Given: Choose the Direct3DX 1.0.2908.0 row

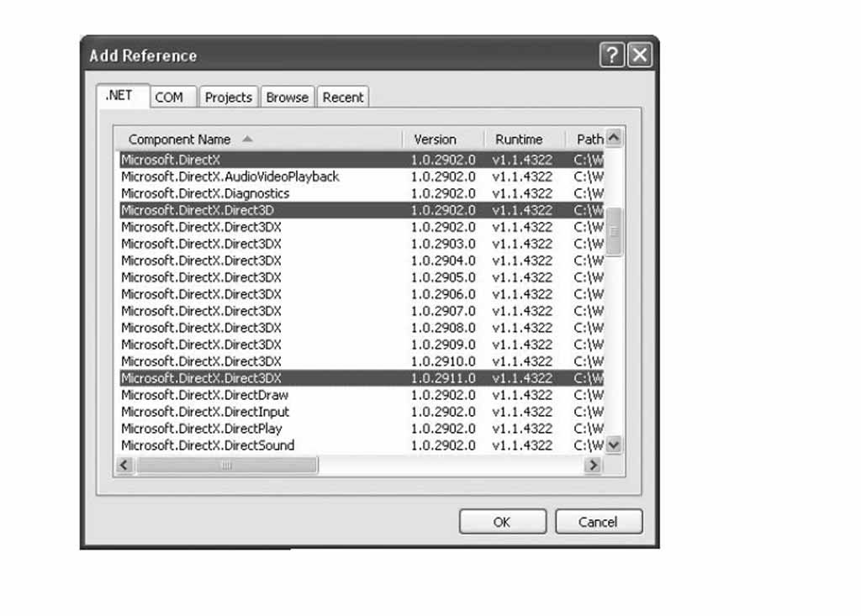Looking at the screenshot, I should point(362,328).
